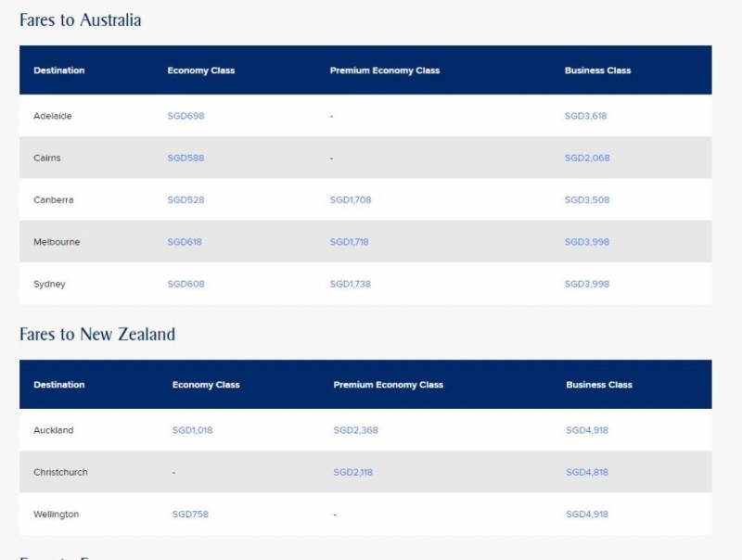
Task: Click Canberra Economy fare SGD528
Action: coord(185,200)
